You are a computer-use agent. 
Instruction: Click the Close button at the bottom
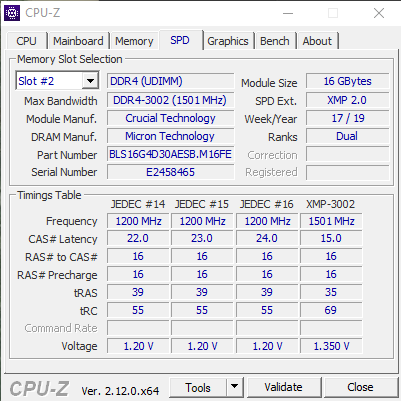[x=360, y=387]
